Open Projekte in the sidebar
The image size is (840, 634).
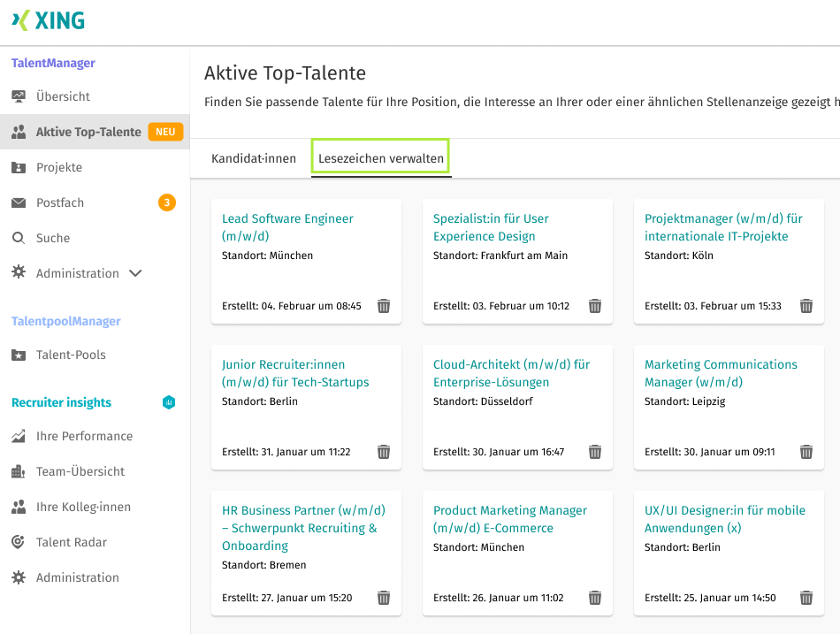coord(58,167)
